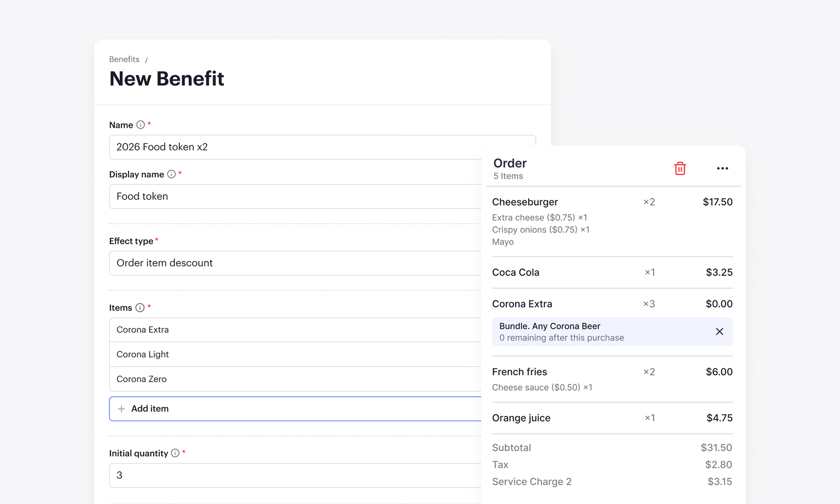This screenshot has width=840, height=504.
Task: Select the Corona Extra item row in Items list
Action: pos(295,330)
